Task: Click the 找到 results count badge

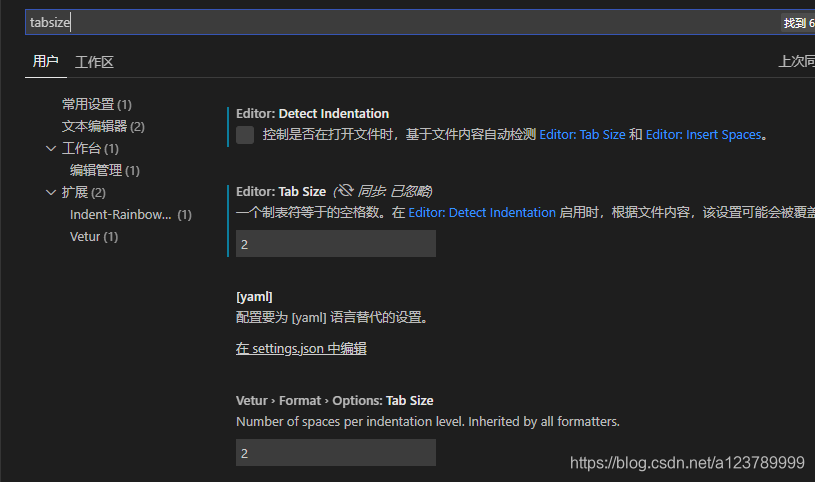Action: tap(798, 23)
